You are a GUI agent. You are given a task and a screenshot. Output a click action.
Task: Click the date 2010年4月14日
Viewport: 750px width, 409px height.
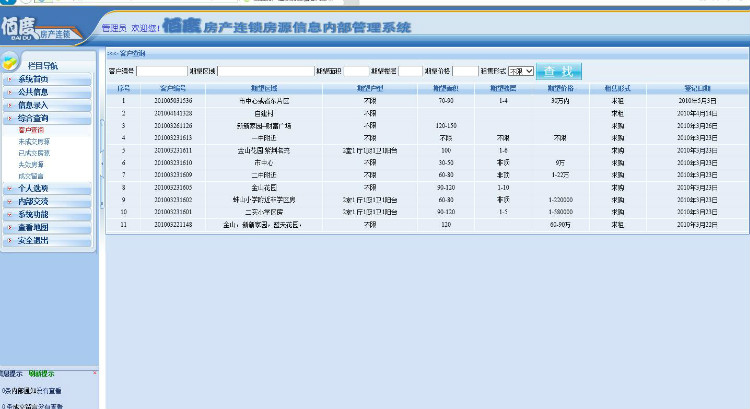tap(697, 113)
